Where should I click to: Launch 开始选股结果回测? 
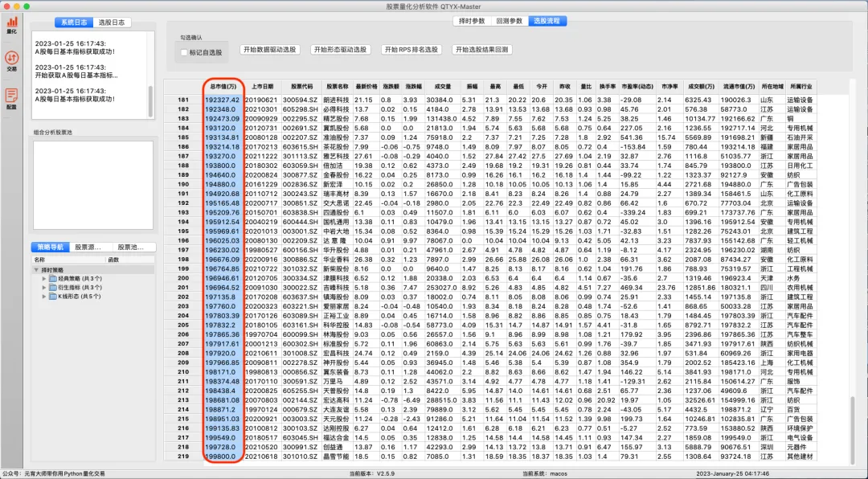click(x=481, y=49)
